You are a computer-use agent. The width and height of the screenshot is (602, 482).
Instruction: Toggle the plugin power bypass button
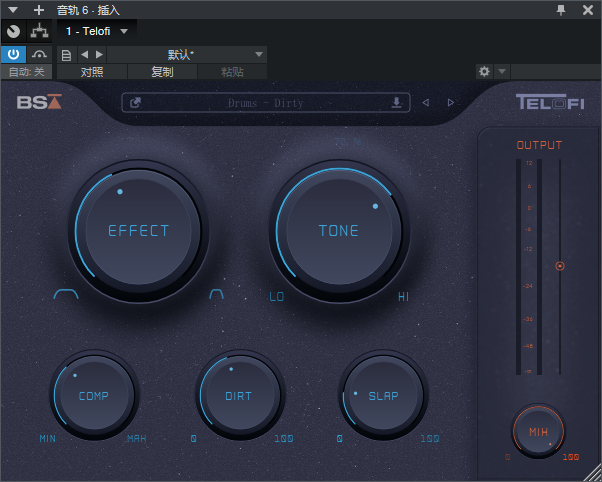(13, 55)
